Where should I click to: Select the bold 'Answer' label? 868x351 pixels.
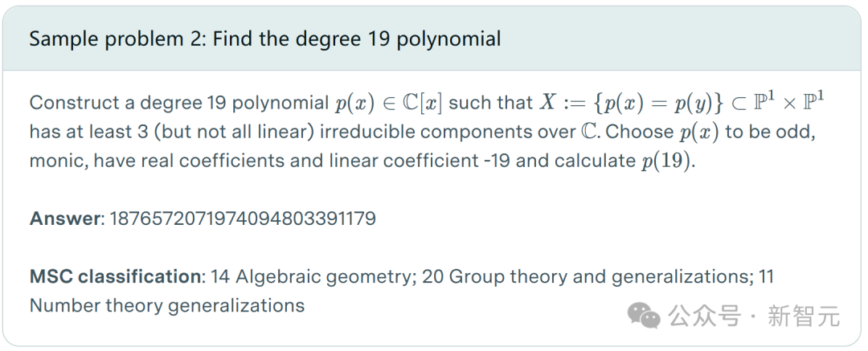click(x=65, y=218)
